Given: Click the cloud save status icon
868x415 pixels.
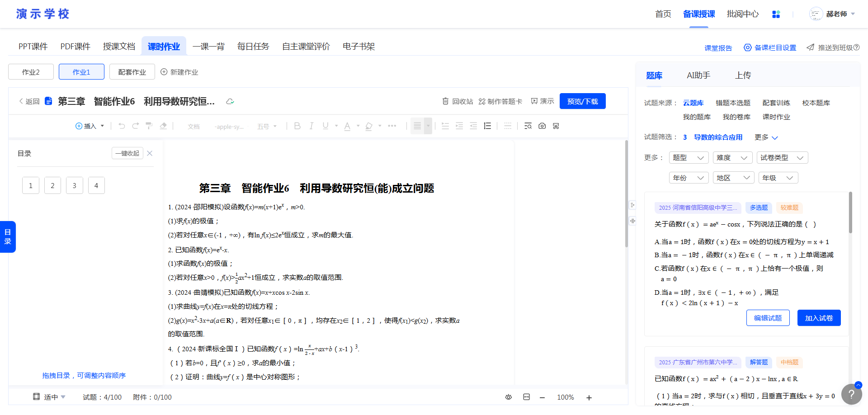Looking at the screenshot, I should point(230,101).
